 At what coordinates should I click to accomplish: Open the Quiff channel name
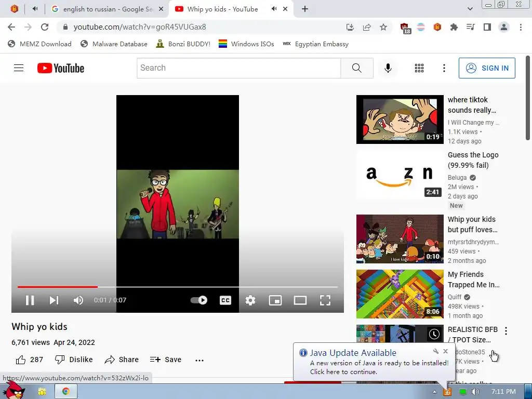pyautogui.click(x=454, y=297)
